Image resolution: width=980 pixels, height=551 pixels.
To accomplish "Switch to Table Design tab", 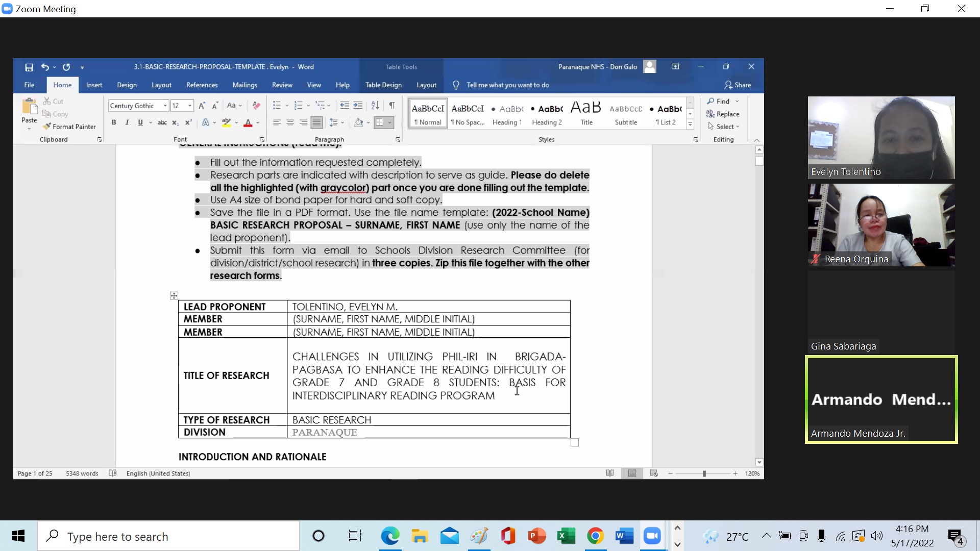I will pyautogui.click(x=383, y=85).
